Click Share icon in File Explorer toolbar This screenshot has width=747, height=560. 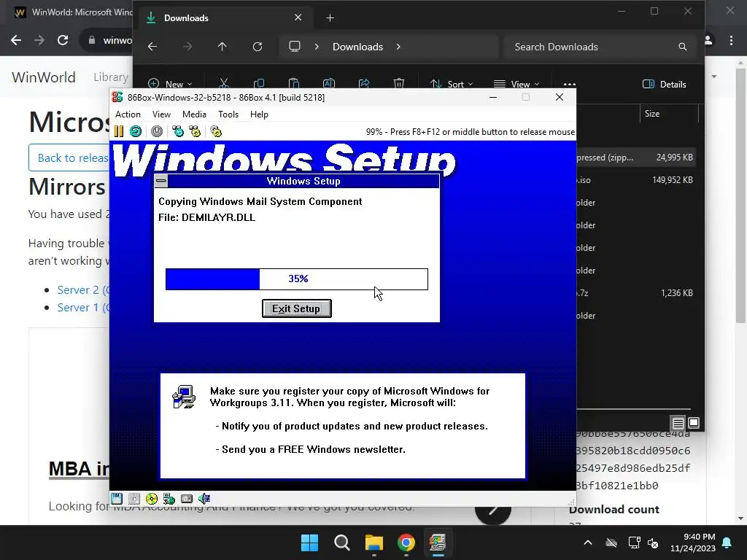[364, 84]
